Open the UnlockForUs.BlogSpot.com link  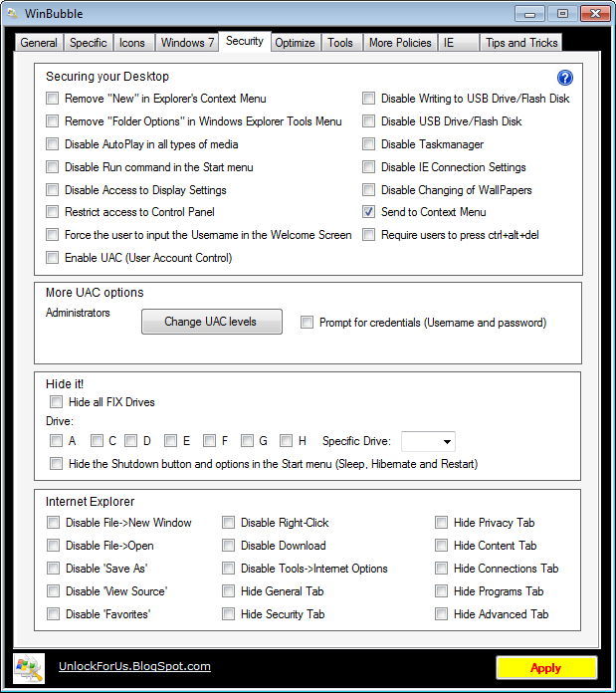tap(134, 666)
